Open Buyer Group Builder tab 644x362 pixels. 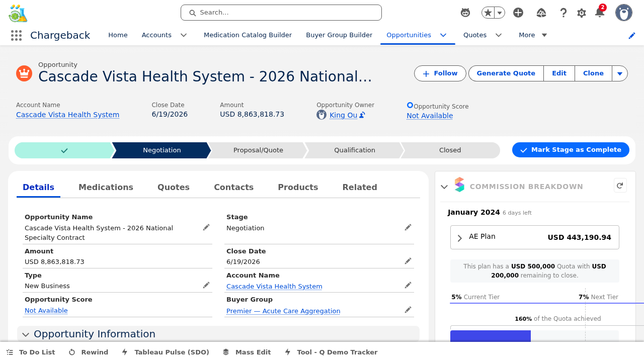point(339,35)
